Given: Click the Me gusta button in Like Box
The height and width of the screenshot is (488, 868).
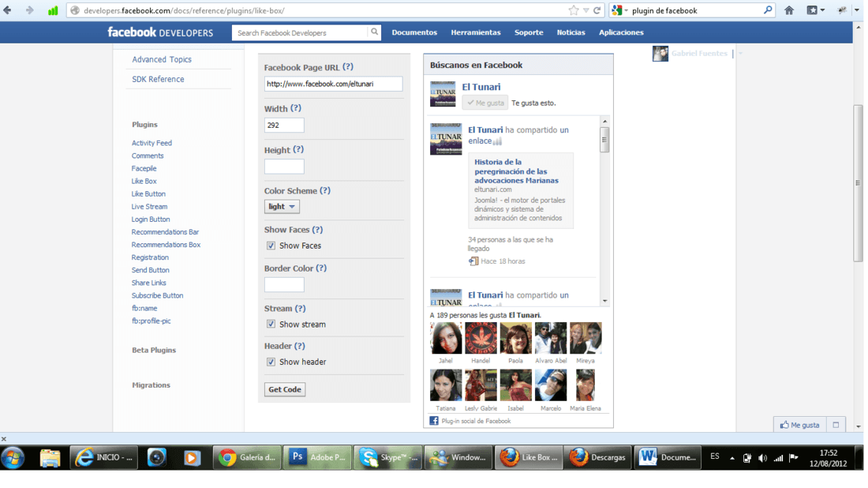Looking at the screenshot, I should pyautogui.click(x=485, y=103).
